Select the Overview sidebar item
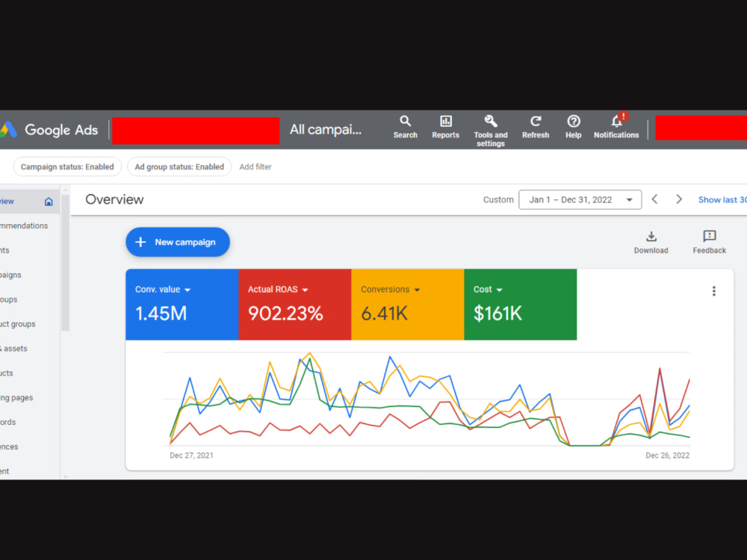This screenshot has height=560, width=747. [30, 202]
